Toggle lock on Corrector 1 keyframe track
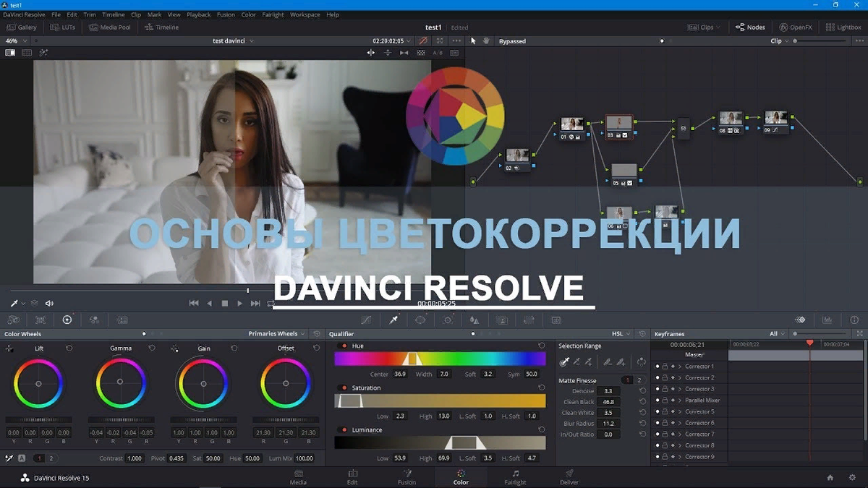The width and height of the screenshot is (868, 488). [665, 367]
